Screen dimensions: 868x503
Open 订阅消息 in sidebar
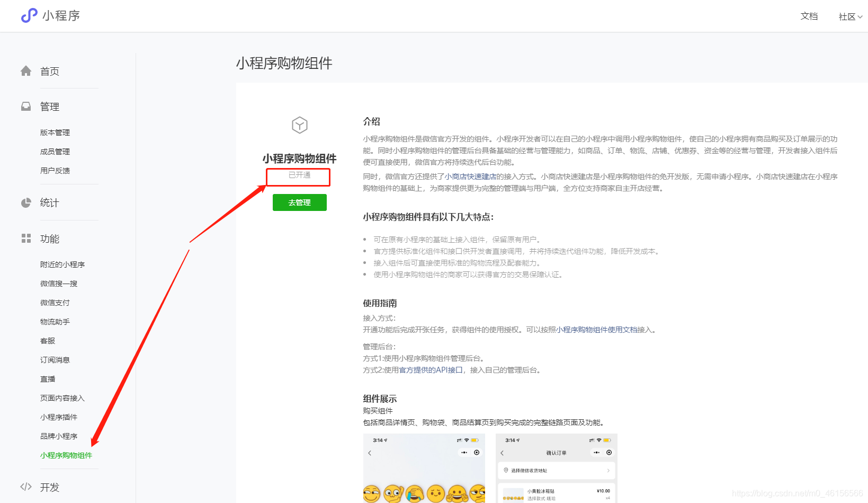click(x=55, y=360)
